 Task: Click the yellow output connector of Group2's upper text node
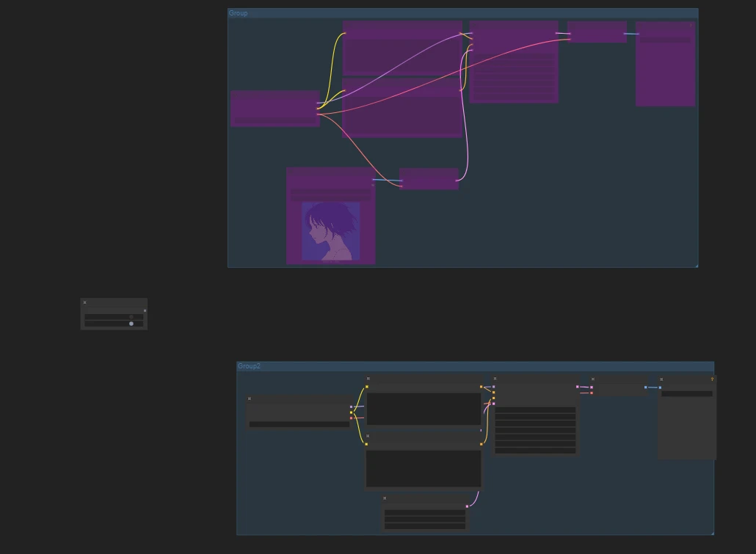pos(481,387)
